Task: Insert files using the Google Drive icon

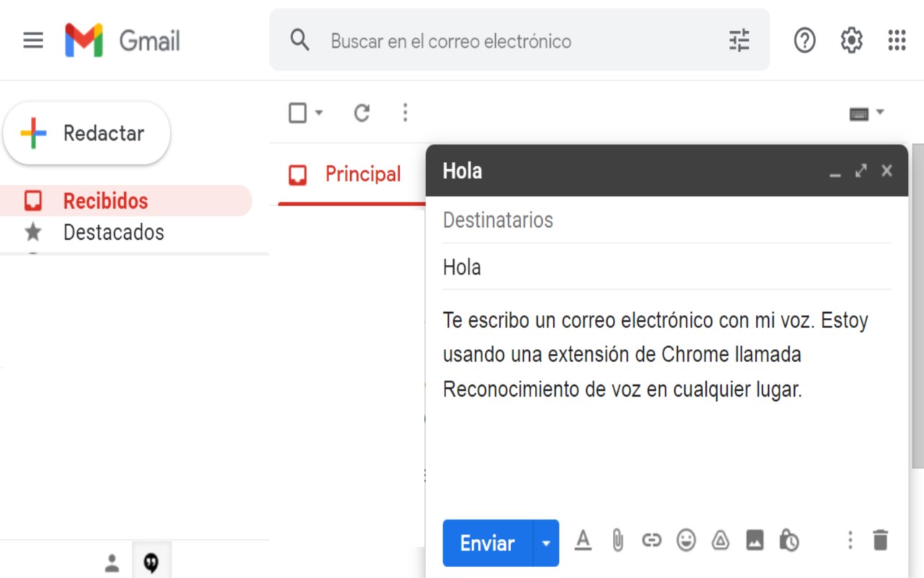Action: (x=720, y=540)
